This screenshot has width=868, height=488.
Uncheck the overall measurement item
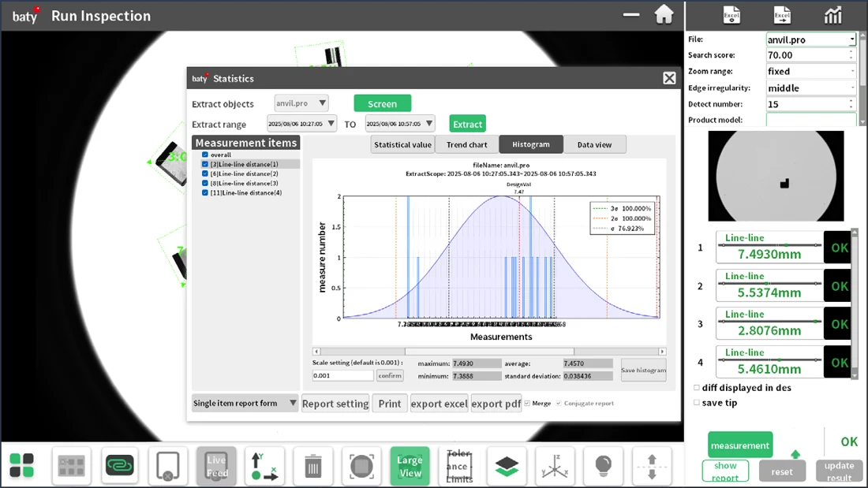[205, 155]
